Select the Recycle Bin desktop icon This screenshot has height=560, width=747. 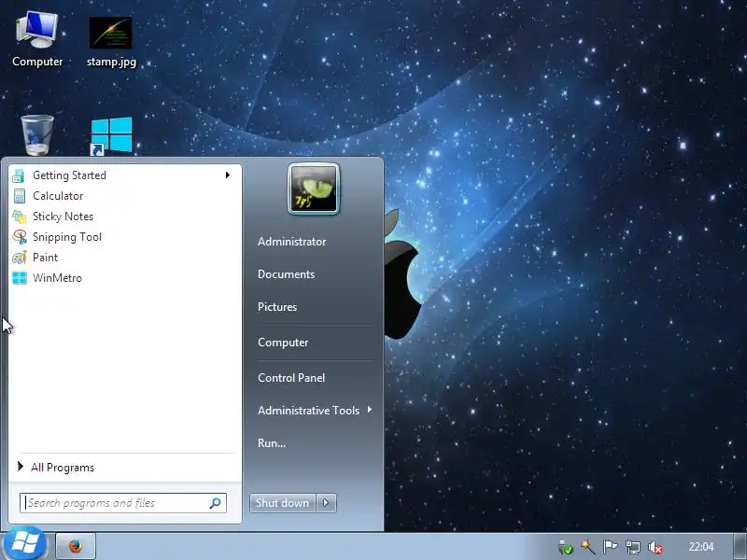(x=37, y=135)
